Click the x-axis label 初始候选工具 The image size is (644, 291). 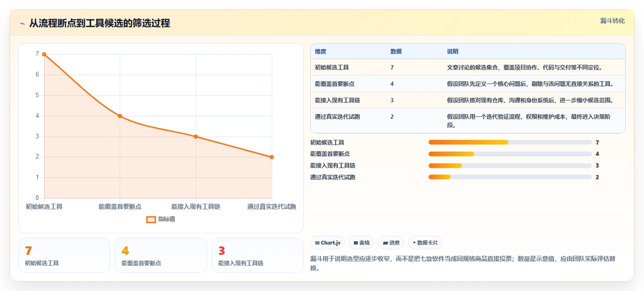pyautogui.click(x=44, y=207)
